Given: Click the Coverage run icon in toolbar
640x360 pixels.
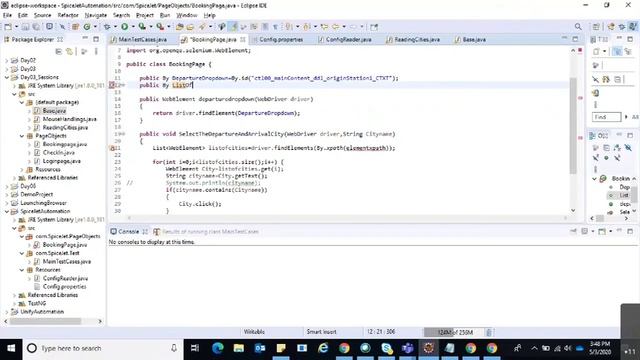Looking at the screenshot, I should 142,27.
